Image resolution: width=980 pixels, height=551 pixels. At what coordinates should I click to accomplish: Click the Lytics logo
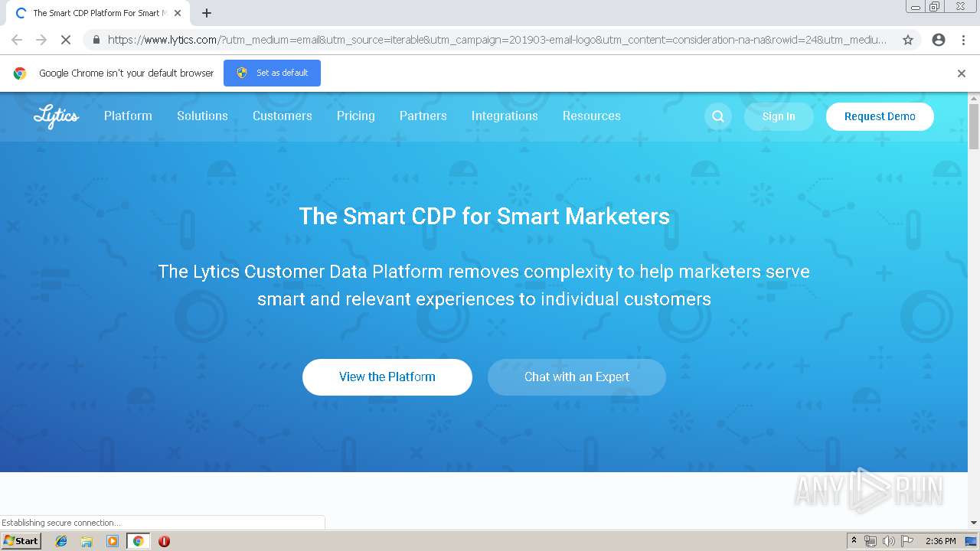tap(56, 116)
